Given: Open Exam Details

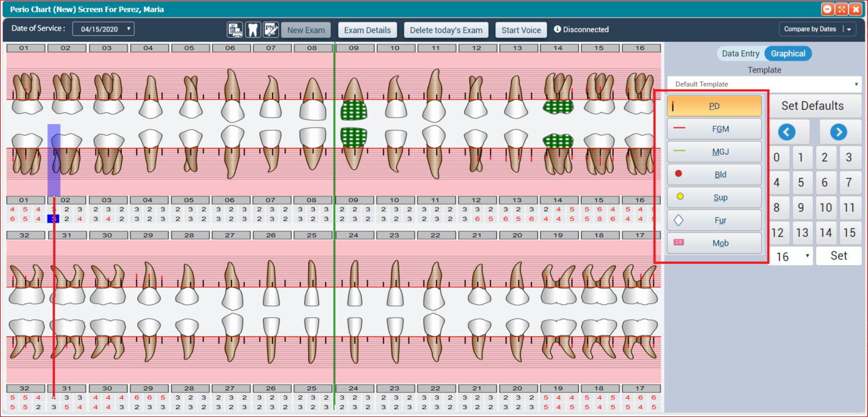Looking at the screenshot, I should 367,30.
